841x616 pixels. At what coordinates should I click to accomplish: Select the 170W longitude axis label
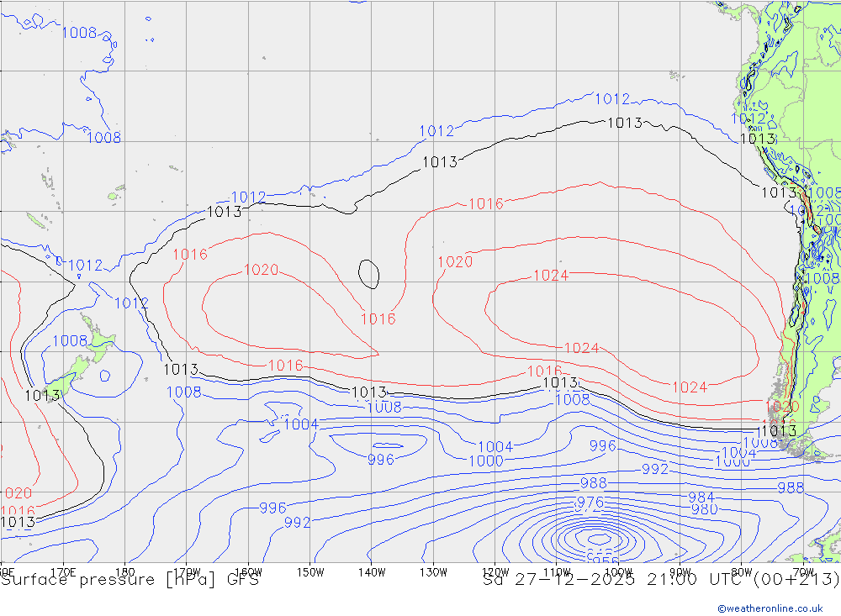(x=187, y=572)
